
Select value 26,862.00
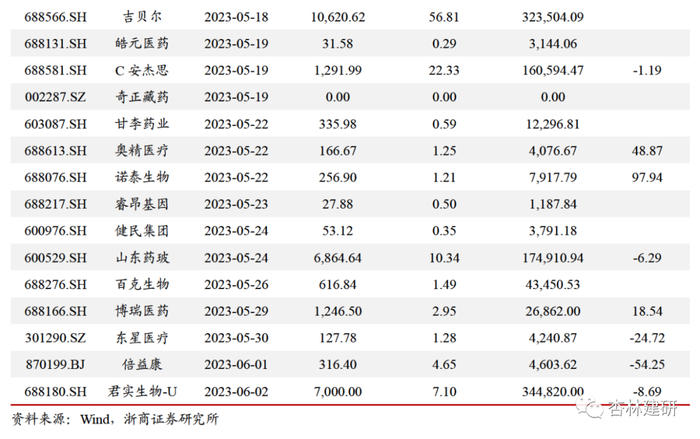pos(553,311)
